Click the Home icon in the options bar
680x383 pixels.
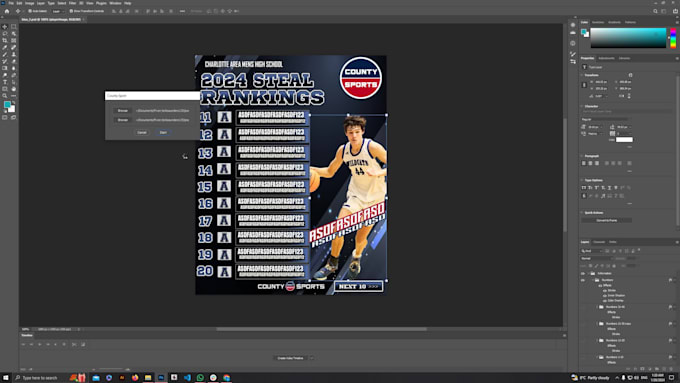pyautogui.click(x=7, y=11)
